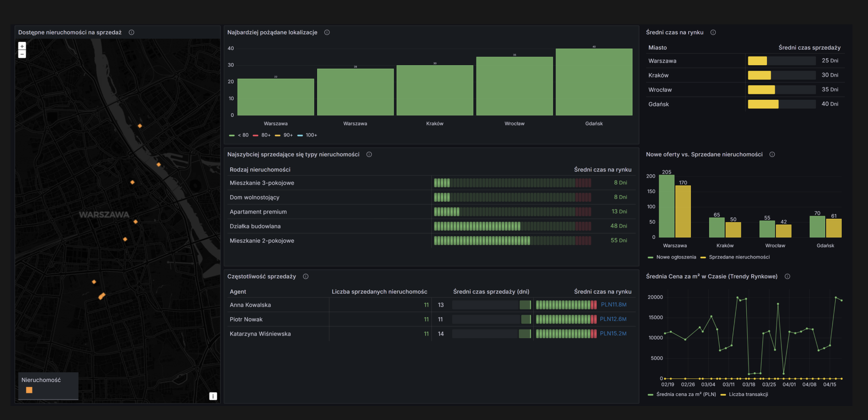
Task: Show info for Częstotliwość sprzedaży panel
Action: click(306, 276)
